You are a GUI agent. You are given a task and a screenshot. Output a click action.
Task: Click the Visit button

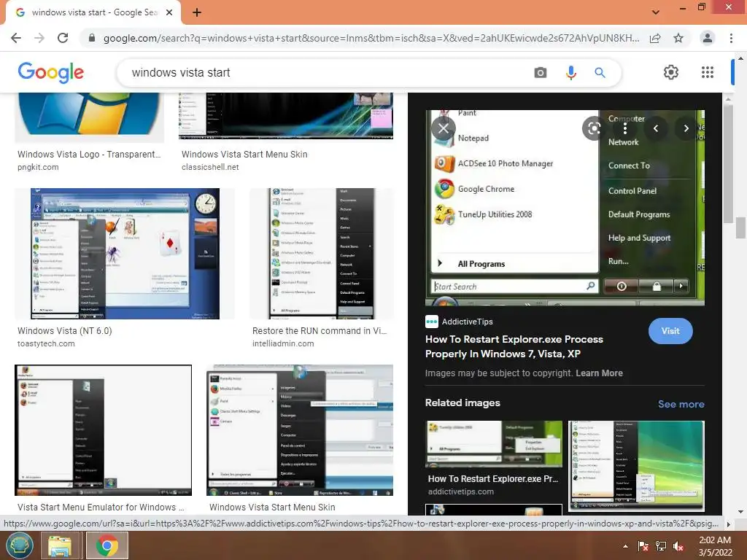[x=670, y=331]
